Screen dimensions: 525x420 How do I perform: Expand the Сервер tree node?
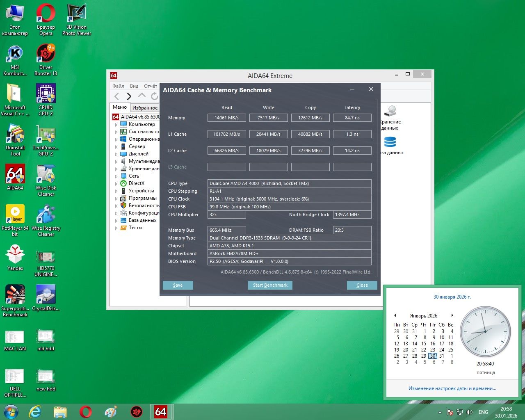tap(116, 147)
